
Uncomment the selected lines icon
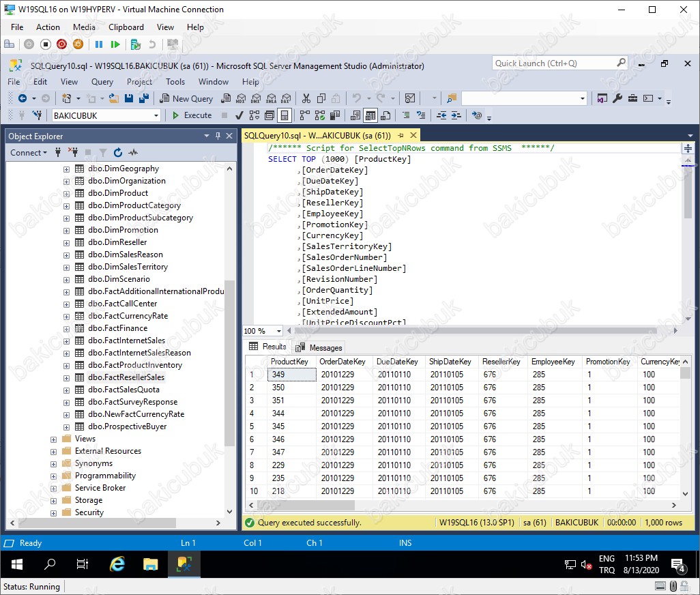pos(421,115)
